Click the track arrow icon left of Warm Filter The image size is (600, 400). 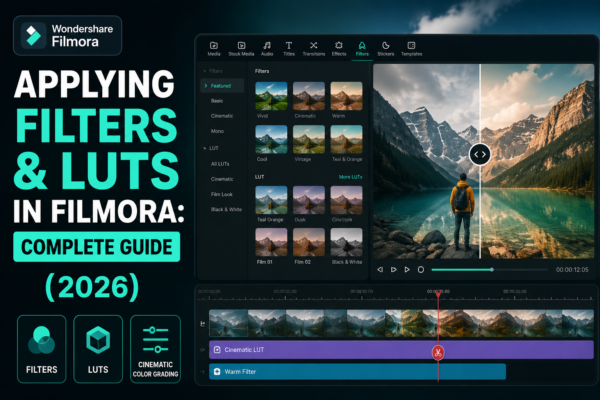(202, 371)
